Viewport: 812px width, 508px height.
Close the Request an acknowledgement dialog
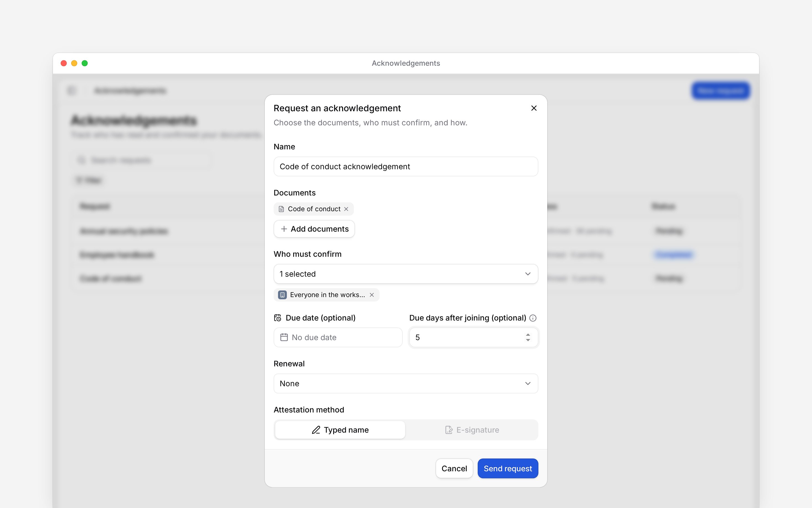[x=534, y=108]
